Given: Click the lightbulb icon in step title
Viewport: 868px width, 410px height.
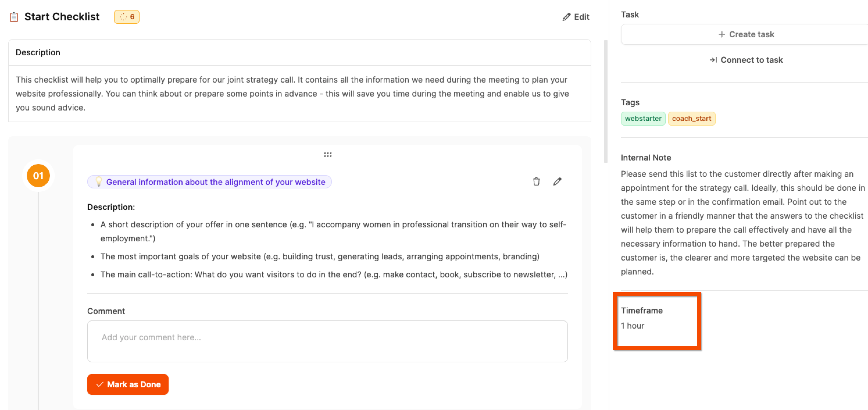Looking at the screenshot, I should coord(98,182).
